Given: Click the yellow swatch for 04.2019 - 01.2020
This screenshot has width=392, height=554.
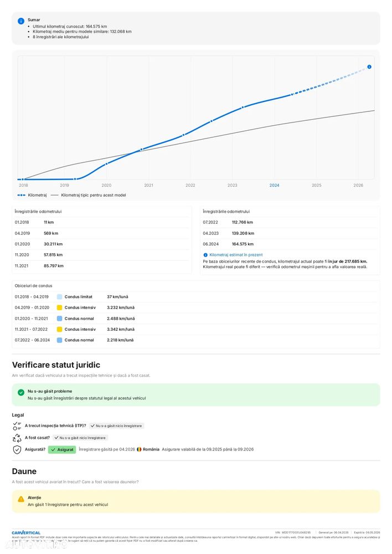Looking at the screenshot, I should (x=59, y=307).
